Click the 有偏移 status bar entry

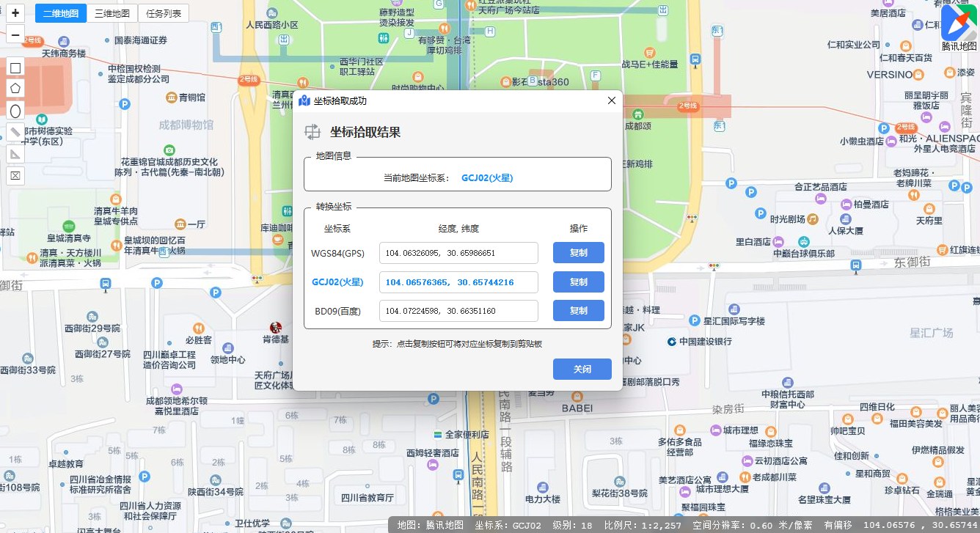(x=838, y=525)
